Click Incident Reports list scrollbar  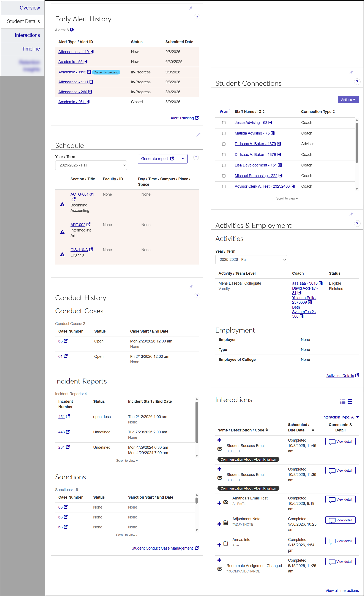(x=197, y=422)
